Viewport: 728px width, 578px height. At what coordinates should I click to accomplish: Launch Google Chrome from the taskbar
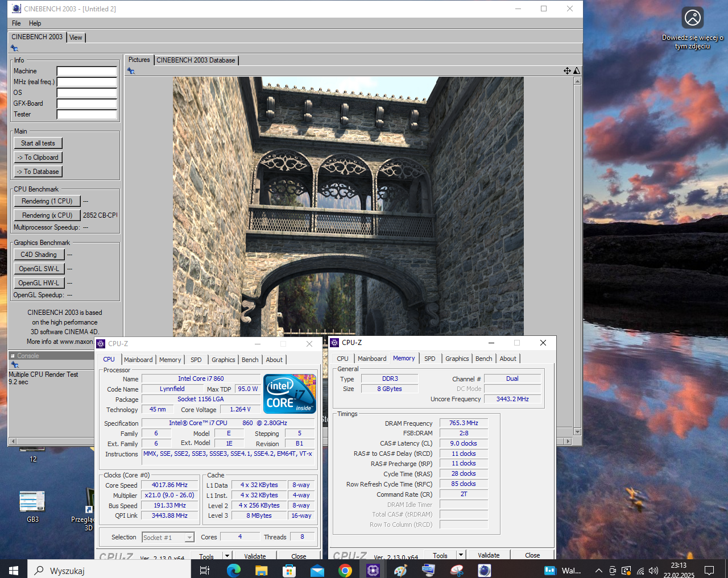click(345, 570)
